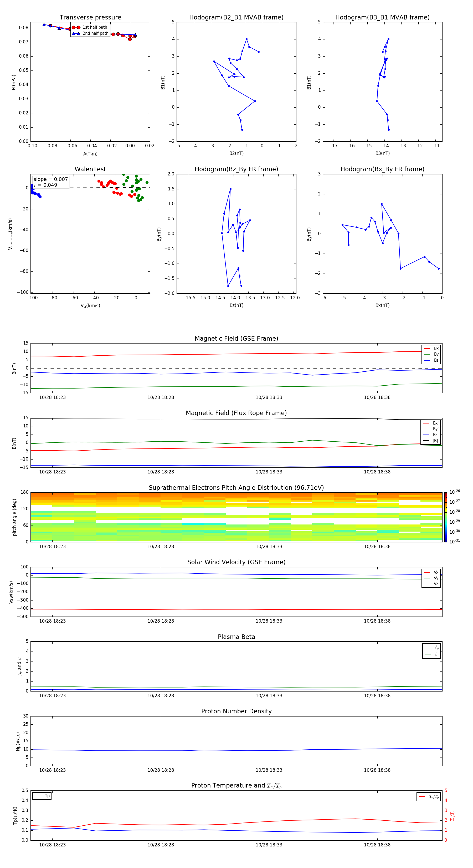Click the 'Bz(nT)' x-axis label
The width and height of the screenshot is (473, 868).
236,305
